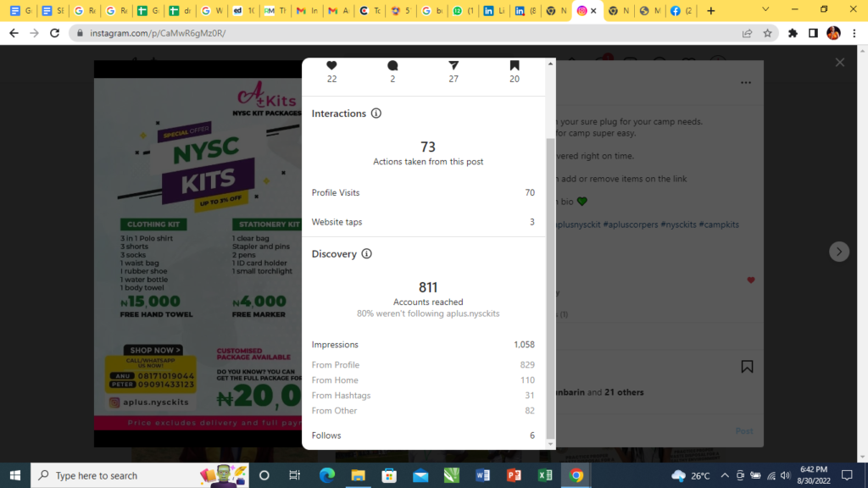The image size is (868, 488).
Task: Show hidden system tray icons
Action: coord(725,475)
